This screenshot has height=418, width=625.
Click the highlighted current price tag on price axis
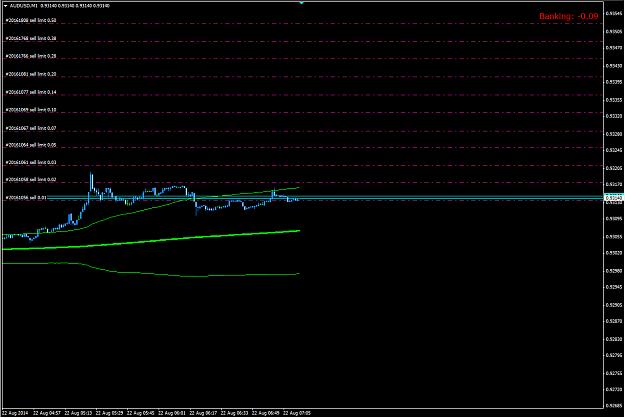(614, 198)
